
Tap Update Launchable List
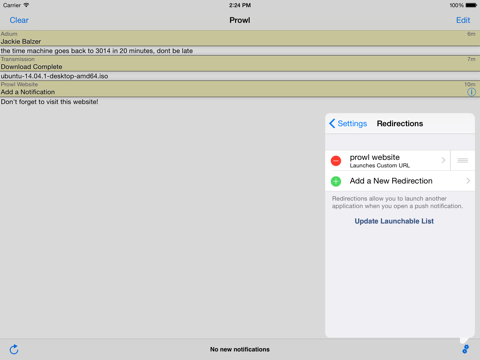394,221
